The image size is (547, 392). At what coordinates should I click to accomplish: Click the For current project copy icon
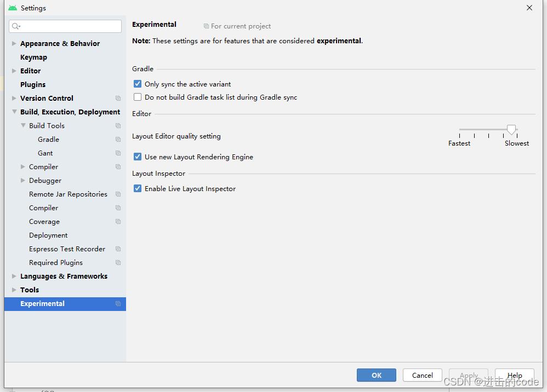tap(206, 26)
